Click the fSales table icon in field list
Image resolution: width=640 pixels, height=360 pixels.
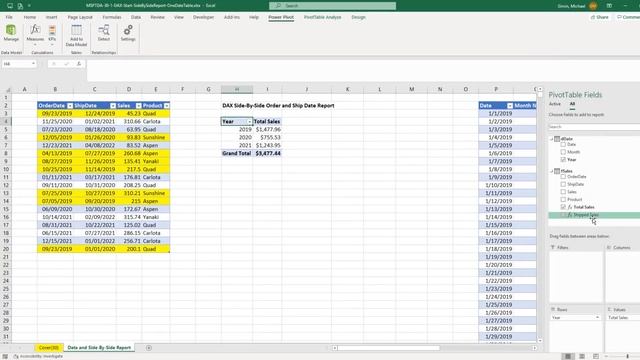(557, 171)
